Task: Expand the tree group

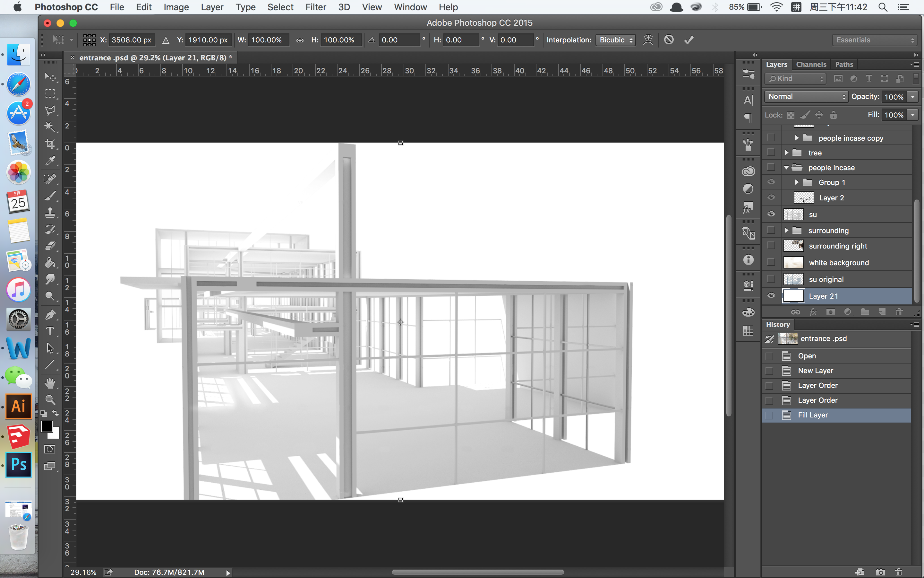Action: (x=786, y=153)
